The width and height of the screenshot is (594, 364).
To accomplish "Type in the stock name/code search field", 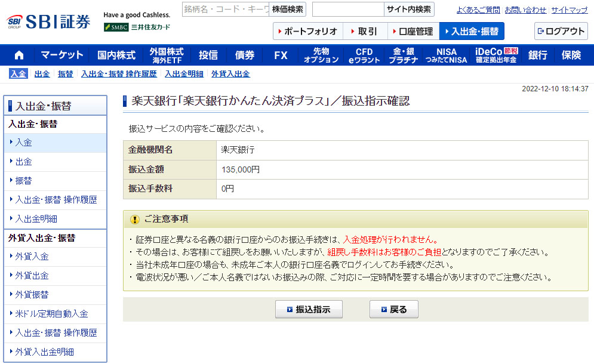I will click(226, 10).
